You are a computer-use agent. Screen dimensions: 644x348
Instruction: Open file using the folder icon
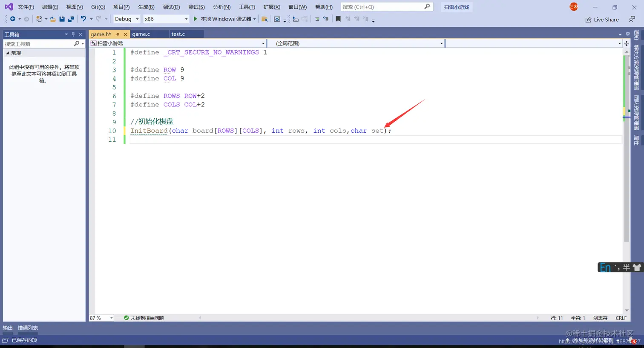tap(53, 19)
